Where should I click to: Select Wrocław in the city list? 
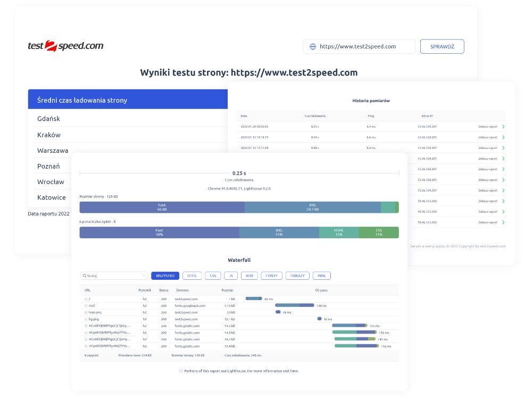(51, 181)
